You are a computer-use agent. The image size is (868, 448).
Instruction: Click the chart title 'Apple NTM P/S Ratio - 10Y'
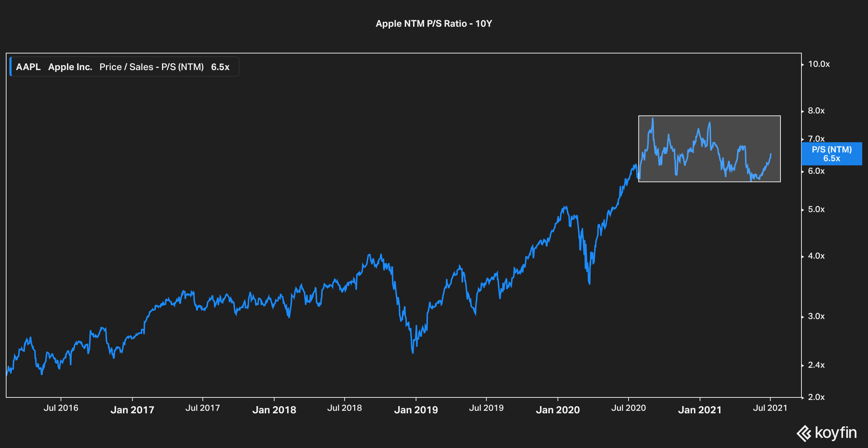coord(434,23)
